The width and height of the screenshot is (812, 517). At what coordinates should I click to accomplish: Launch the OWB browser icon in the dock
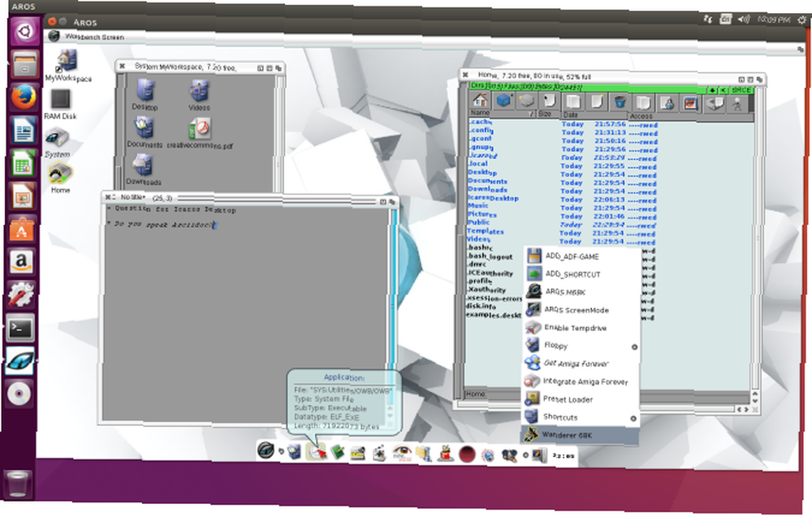pyautogui.click(x=315, y=452)
